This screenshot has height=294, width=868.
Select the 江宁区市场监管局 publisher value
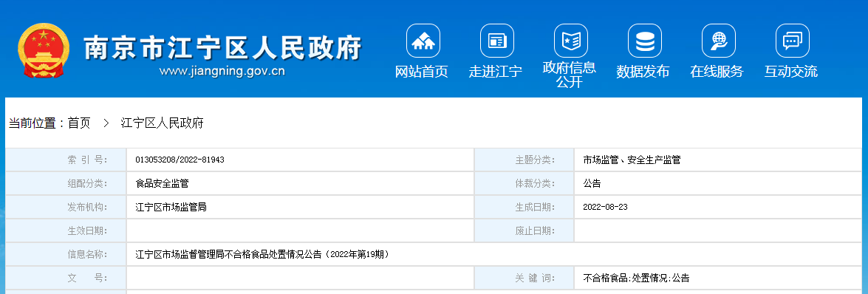coord(171,207)
